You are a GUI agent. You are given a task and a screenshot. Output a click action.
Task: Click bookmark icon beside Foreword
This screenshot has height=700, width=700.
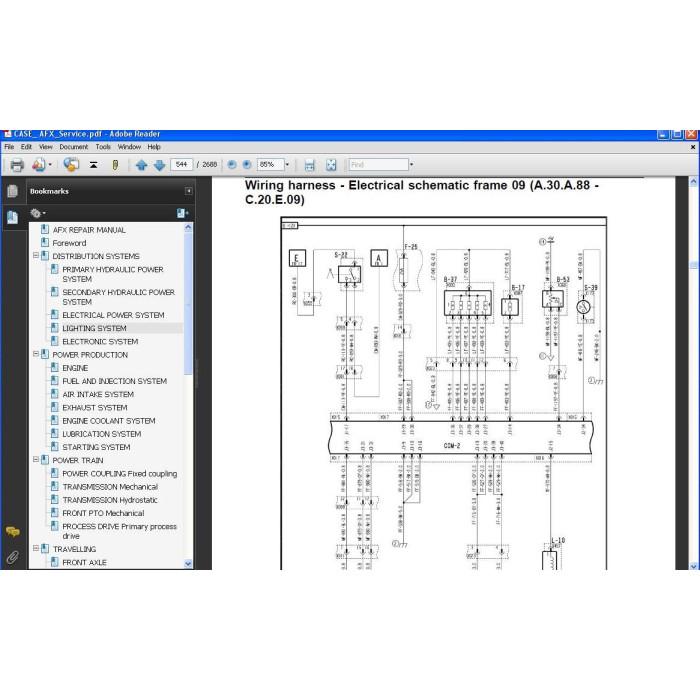pyautogui.click(x=45, y=242)
